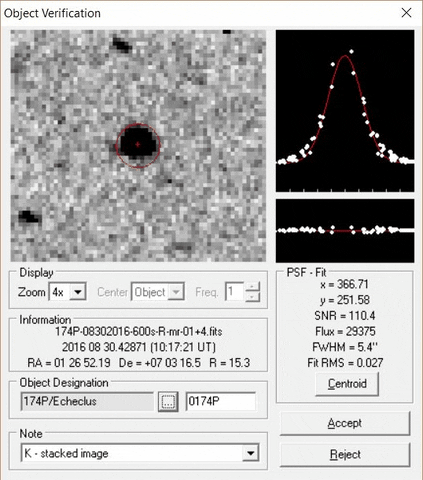Screen dimensions: 423x480
Task: Select the K - stacked image note field
Action: [x=132, y=453]
